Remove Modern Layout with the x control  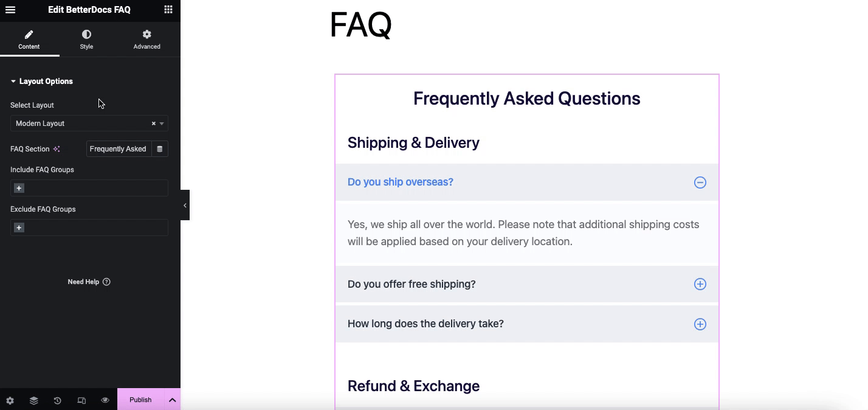point(153,123)
